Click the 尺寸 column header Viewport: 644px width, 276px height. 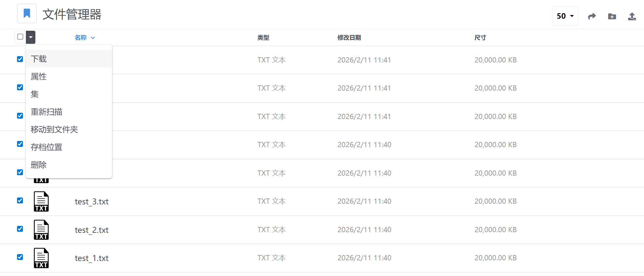(x=480, y=38)
